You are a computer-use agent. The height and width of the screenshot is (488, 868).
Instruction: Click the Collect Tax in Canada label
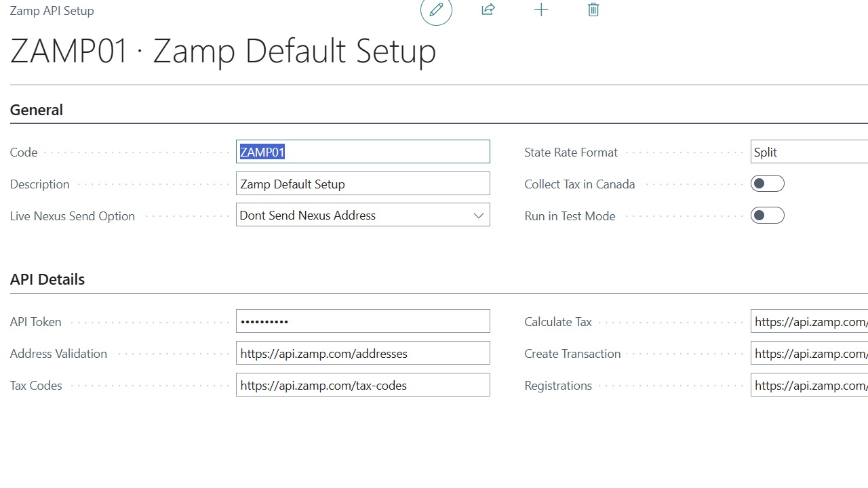point(580,184)
